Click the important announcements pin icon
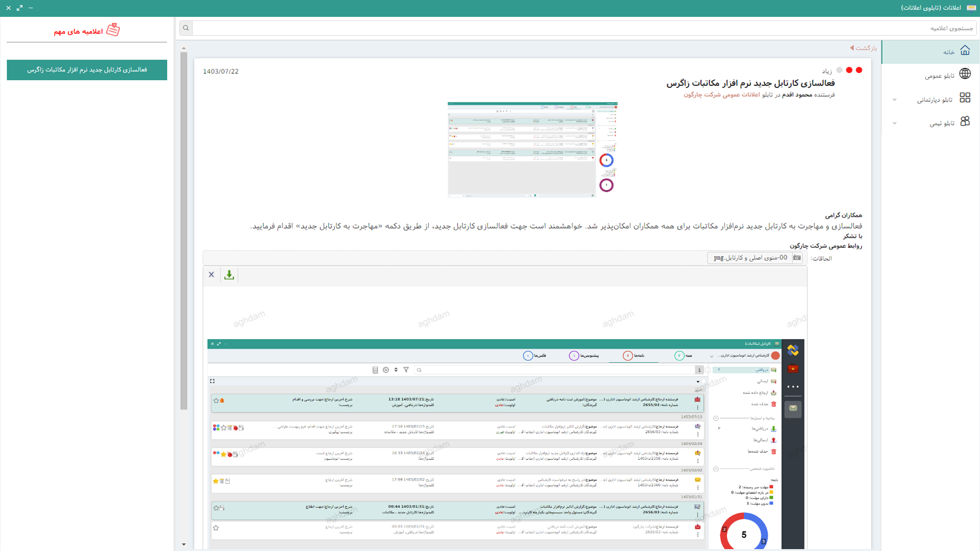The image size is (980, 551). coord(113,30)
